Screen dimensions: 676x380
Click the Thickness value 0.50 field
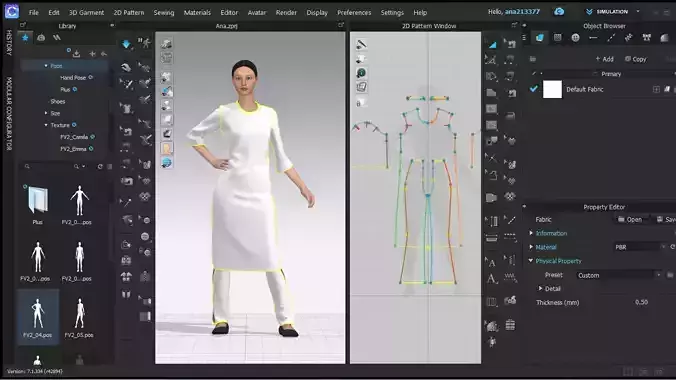641,302
